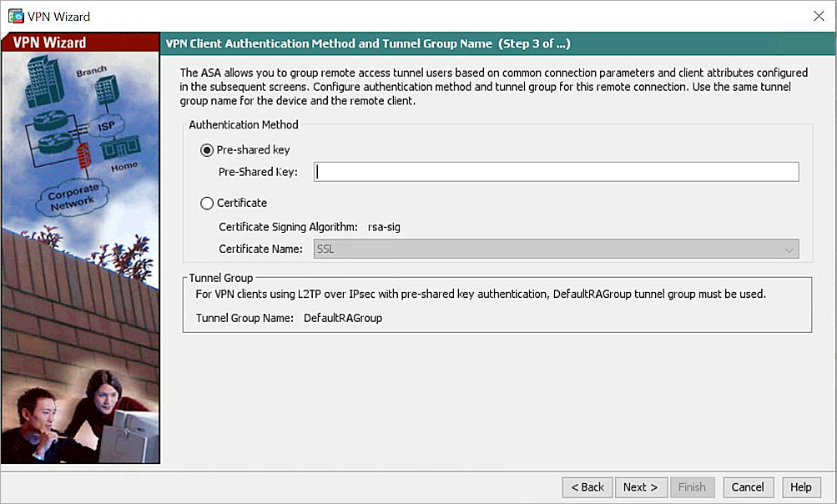
Task: Cancel the VPN Wizard
Action: click(x=747, y=487)
